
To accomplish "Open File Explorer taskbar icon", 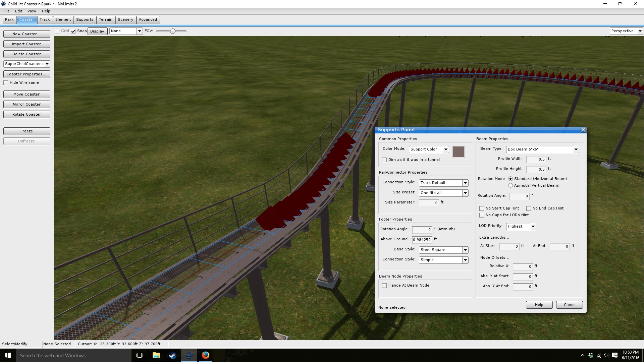I will [x=156, y=355].
